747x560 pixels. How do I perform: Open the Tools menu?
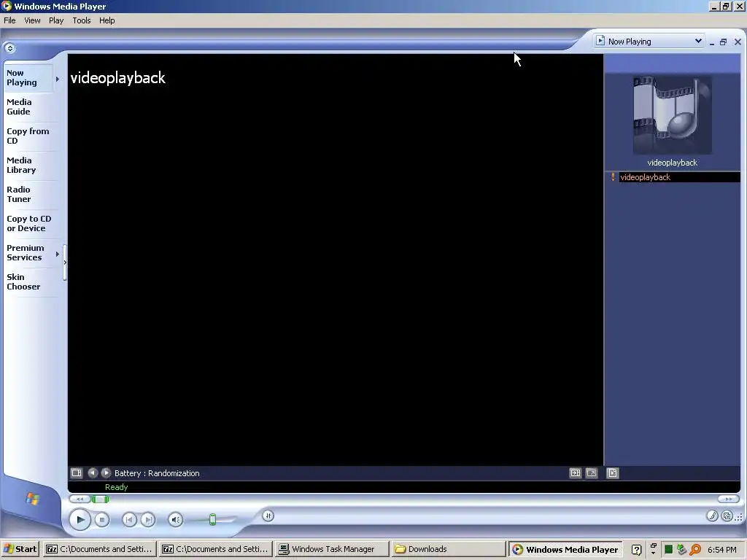(x=82, y=20)
